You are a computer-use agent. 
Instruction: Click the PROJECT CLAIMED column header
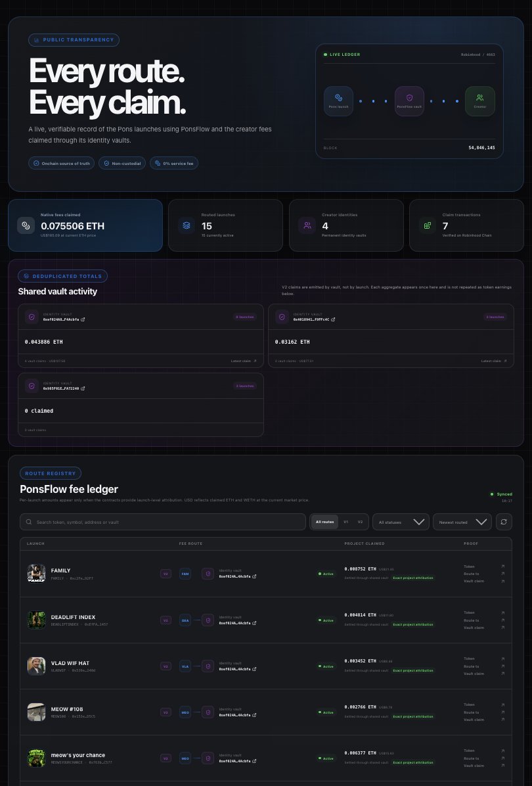365,543
